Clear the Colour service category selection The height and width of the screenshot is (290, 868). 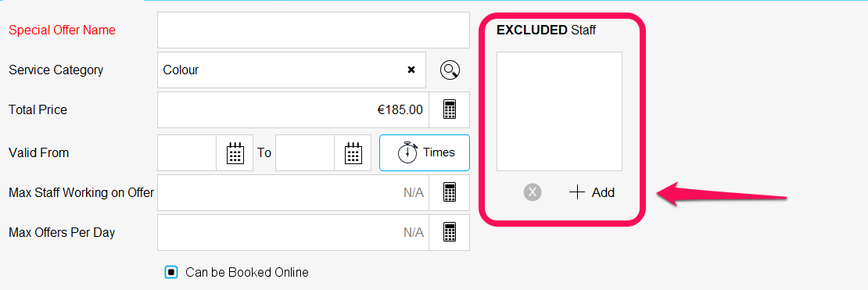411,70
